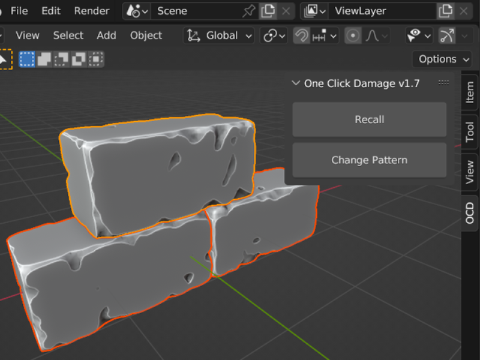The image size is (480, 360).
Task: Open the File menu
Action: pos(19,11)
